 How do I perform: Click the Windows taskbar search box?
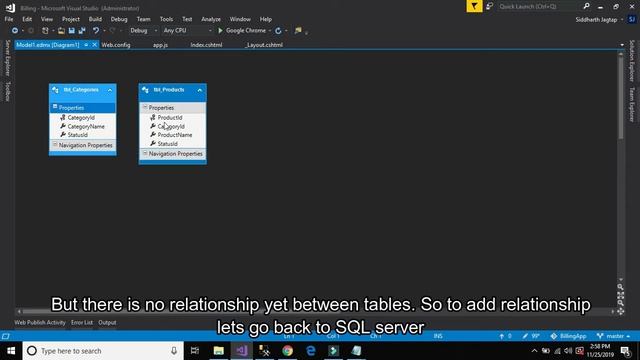103,351
